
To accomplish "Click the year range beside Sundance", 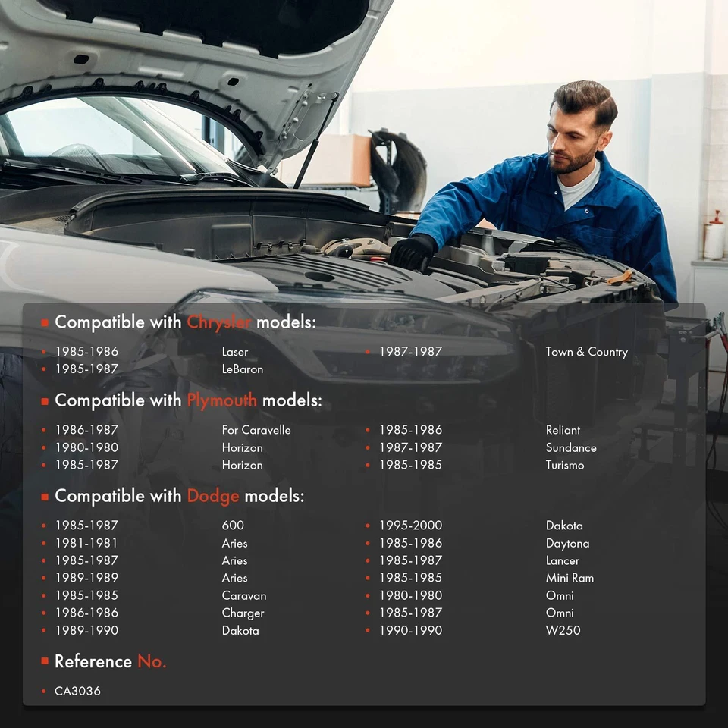I will point(411,447).
